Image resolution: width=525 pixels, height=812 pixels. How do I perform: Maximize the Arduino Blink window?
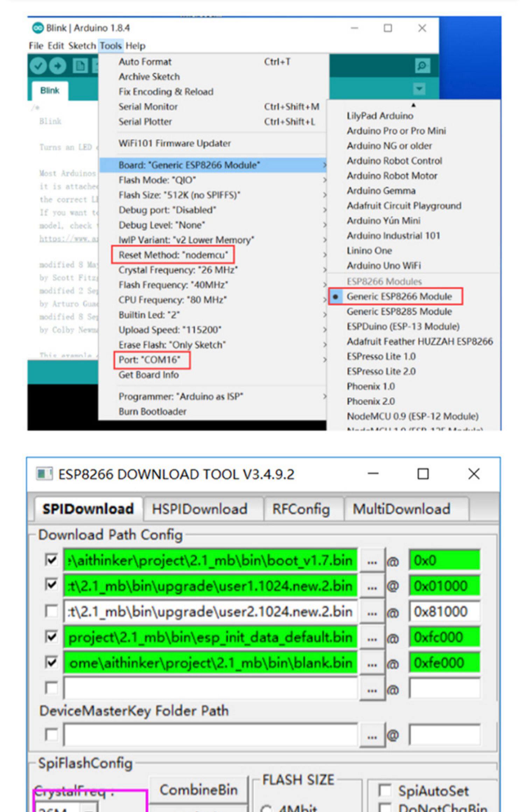[x=388, y=28]
